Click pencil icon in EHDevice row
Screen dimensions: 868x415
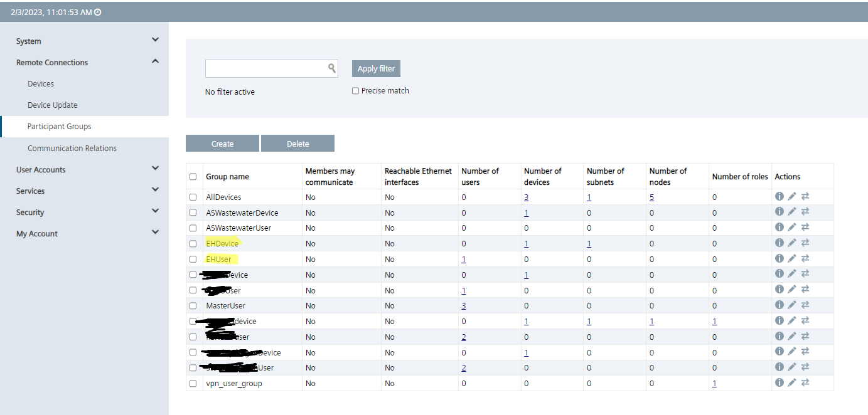pyautogui.click(x=792, y=243)
